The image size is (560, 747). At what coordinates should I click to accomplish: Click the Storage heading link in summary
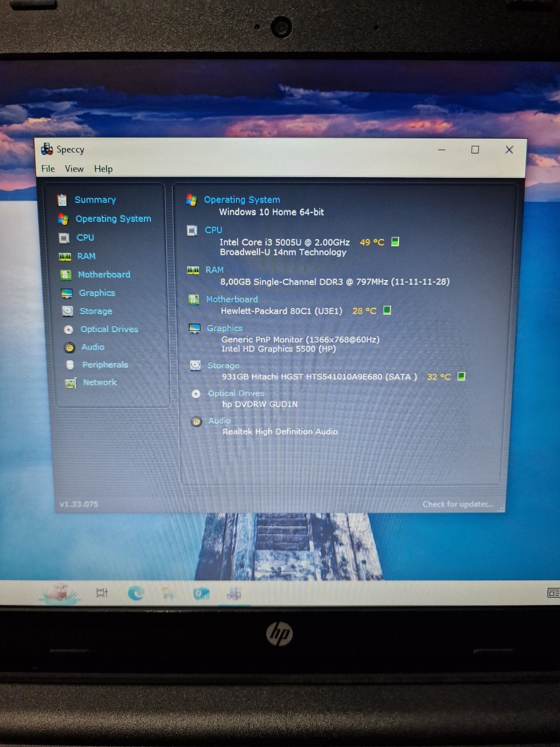coord(224,365)
